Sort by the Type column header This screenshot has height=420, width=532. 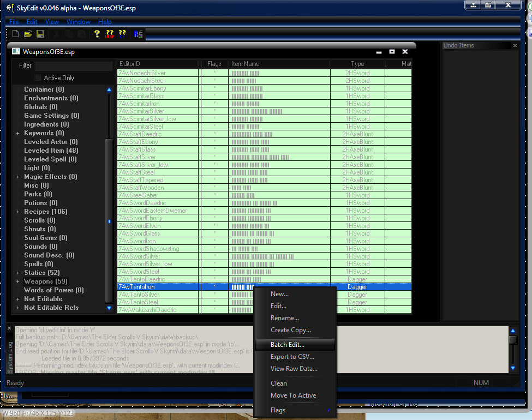[x=357, y=64]
